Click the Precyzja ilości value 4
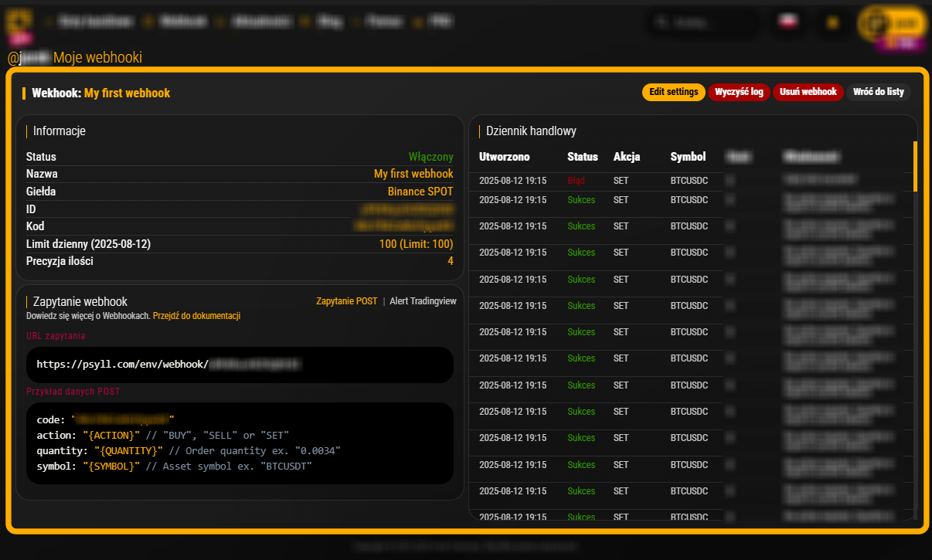The image size is (932, 560). click(x=451, y=261)
